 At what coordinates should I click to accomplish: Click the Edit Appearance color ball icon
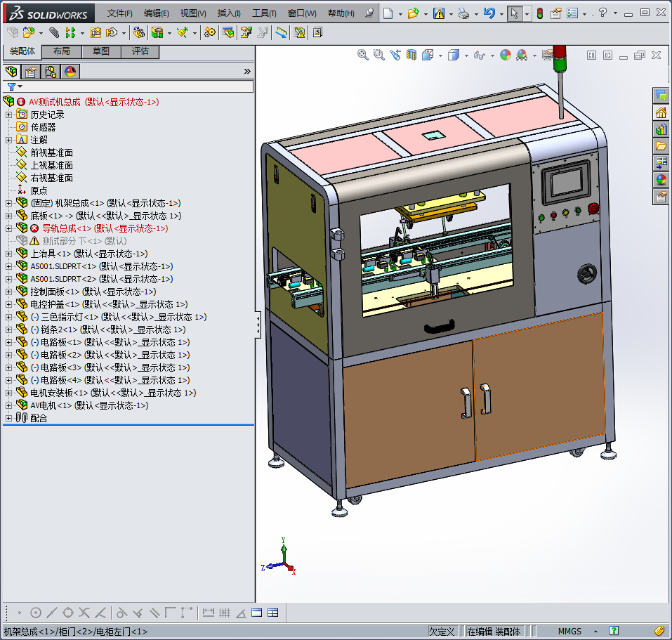(506, 55)
